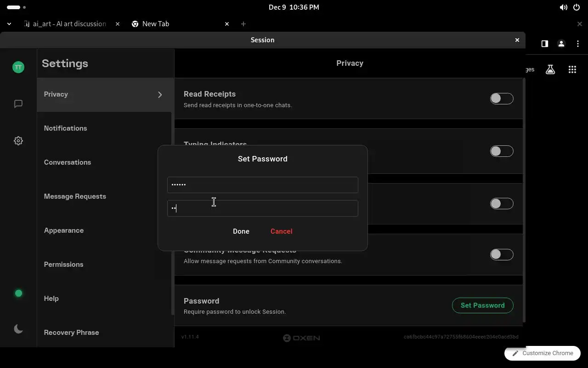Open the settings gear icon in sidebar
This screenshot has width=588, height=368.
coord(18,141)
